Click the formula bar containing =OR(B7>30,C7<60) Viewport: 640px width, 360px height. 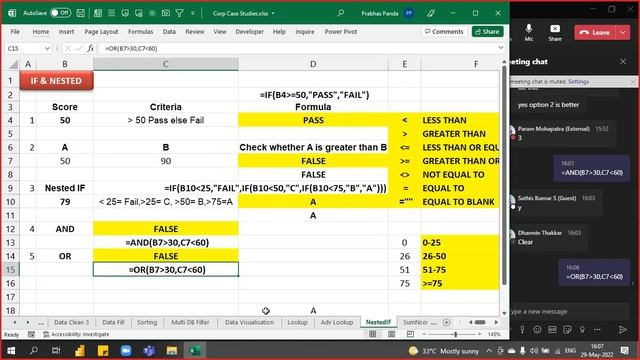298,48
